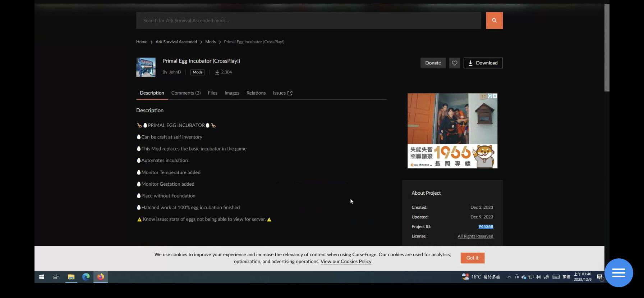This screenshot has width=644, height=298.
Task: Open Task View in the taskbar
Action: [x=56, y=277]
